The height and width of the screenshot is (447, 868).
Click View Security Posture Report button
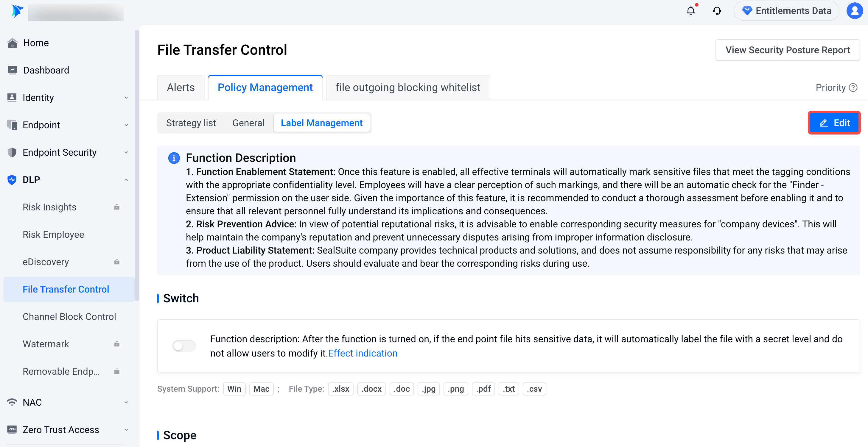click(787, 50)
